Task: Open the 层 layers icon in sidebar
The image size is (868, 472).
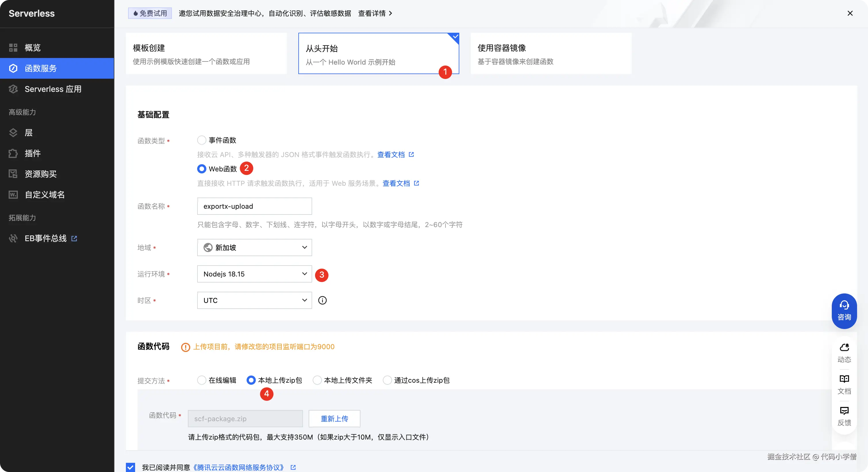Action: pos(13,133)
